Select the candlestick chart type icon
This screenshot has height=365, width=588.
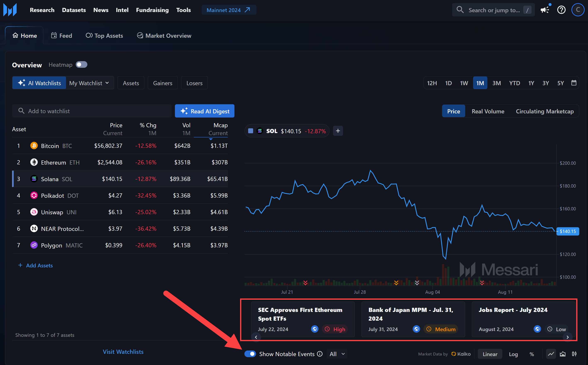574,354
